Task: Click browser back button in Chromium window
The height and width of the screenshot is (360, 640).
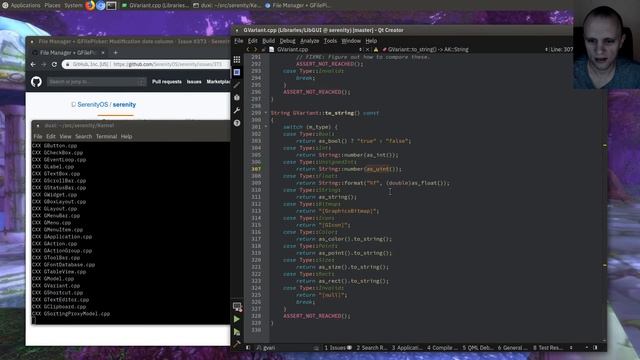Action: point(33,64)
